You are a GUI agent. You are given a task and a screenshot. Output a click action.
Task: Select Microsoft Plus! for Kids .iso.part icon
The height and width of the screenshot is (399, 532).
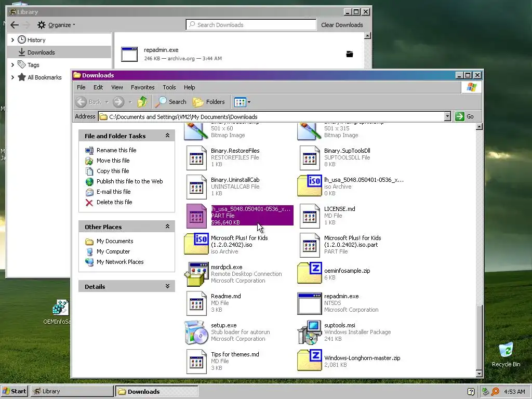(x=310, y=245)
